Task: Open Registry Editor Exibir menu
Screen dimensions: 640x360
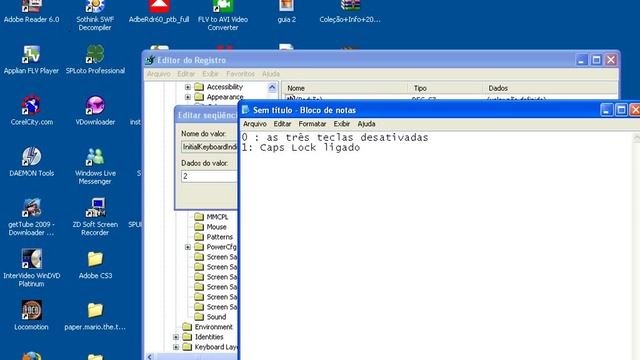Action: pos(211,74)
